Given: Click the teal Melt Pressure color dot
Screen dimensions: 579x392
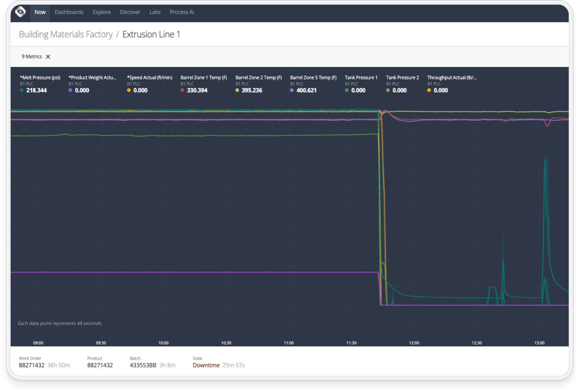Looking at the screenshot, I should (x=22, y=90).
